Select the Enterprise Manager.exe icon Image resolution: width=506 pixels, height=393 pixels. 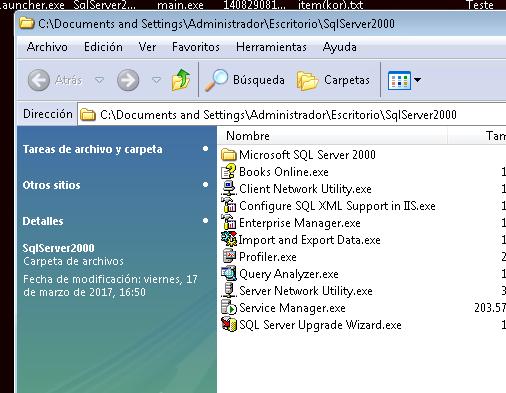[229, 222]
